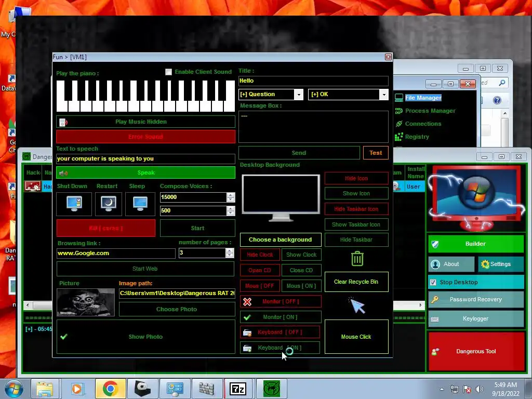Click the green checkmark beside Show Photo
Screen dimensions: 532x399
click(x=64, y=337)
